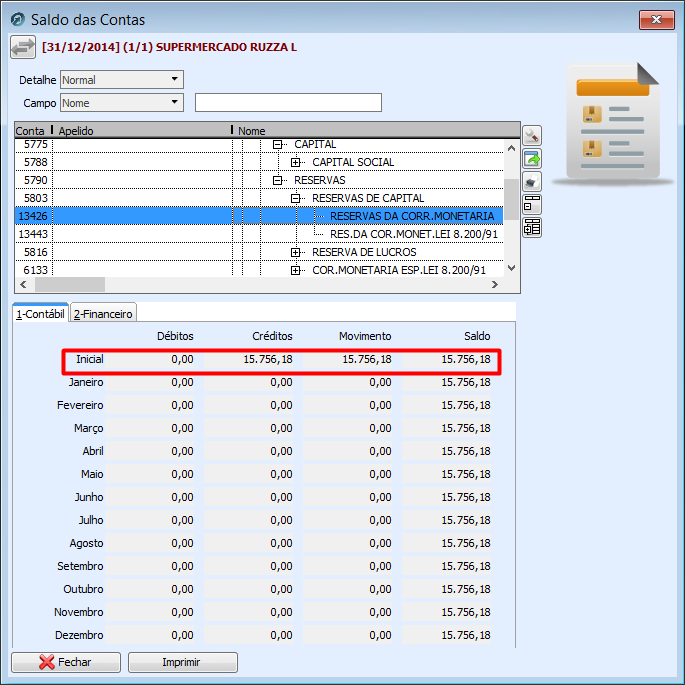685x685 pixels.
Task: Click the Novembro Saldo value
Action: [466, 612]
